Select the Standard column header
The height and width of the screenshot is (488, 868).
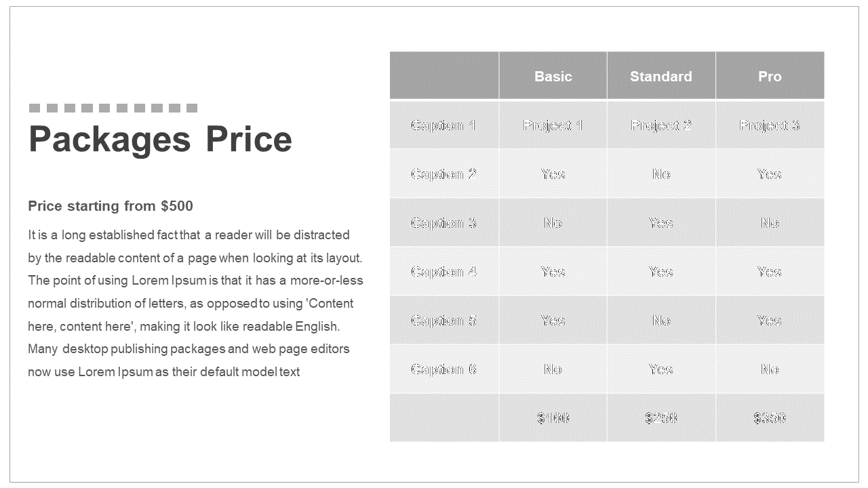click(x=661, y=76)
